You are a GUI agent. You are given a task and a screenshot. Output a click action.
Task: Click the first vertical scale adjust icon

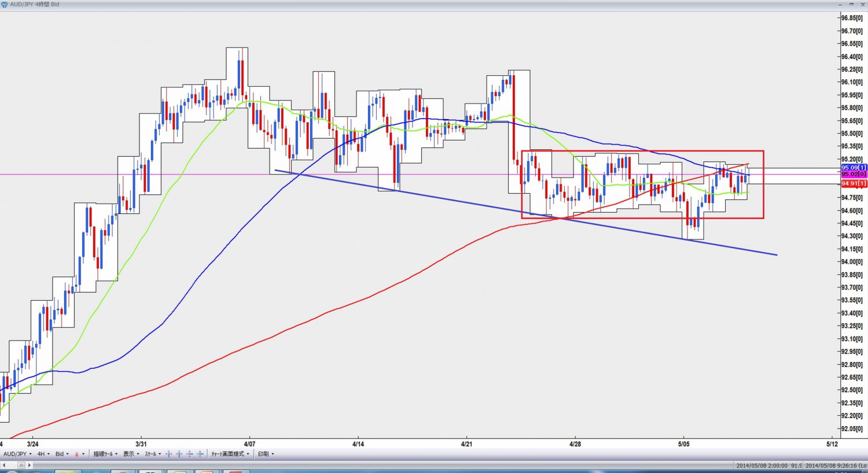coord(190,454)
